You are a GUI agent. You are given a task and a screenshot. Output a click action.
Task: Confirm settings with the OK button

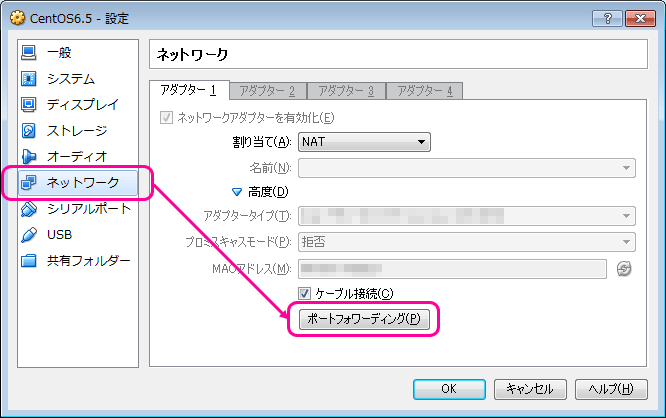[449, 389]
